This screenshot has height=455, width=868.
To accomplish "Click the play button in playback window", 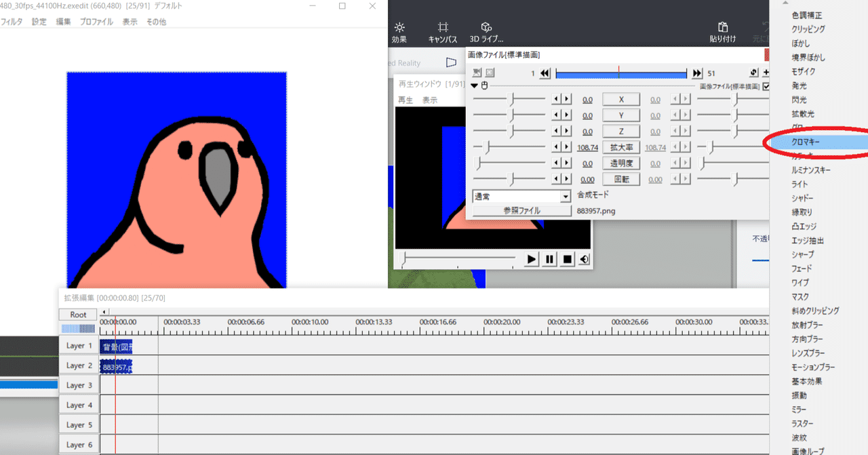I will click(x=532, y=259).
